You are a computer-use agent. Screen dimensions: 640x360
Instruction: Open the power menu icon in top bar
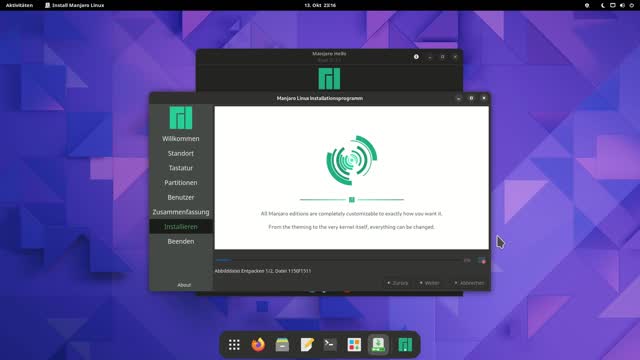(632, 5)
